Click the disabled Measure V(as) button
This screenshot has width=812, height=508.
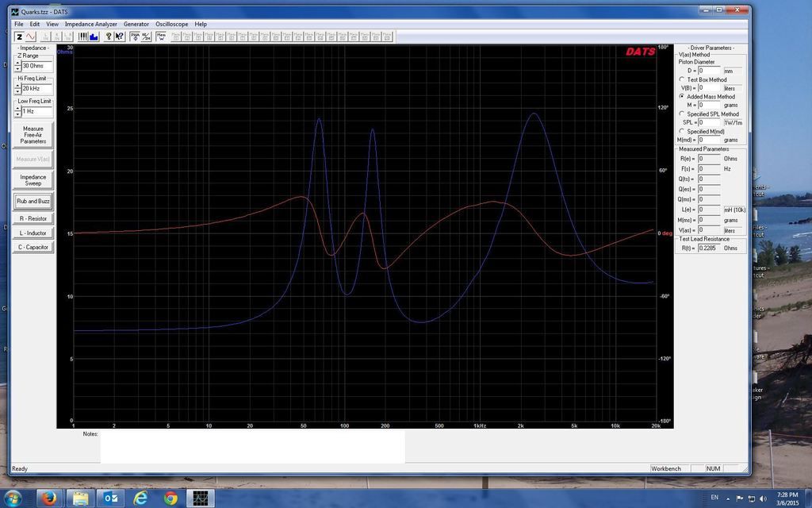click(x=33, y=159)
